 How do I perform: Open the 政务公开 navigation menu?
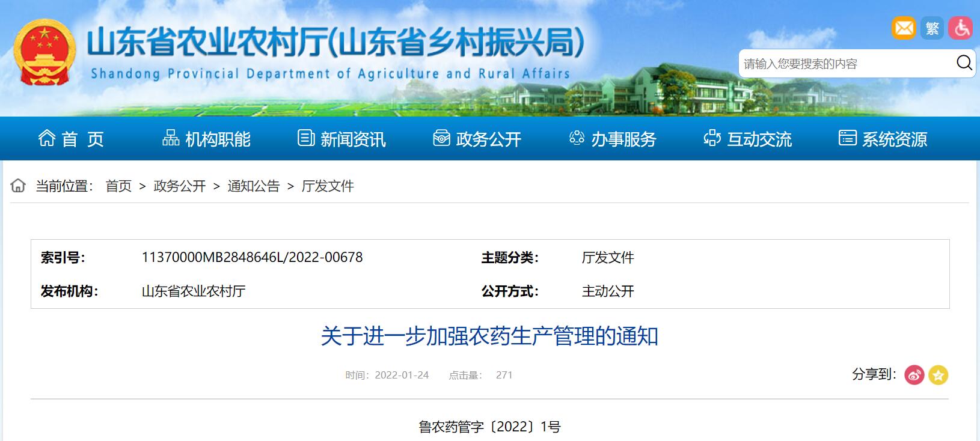click(477, 139)
